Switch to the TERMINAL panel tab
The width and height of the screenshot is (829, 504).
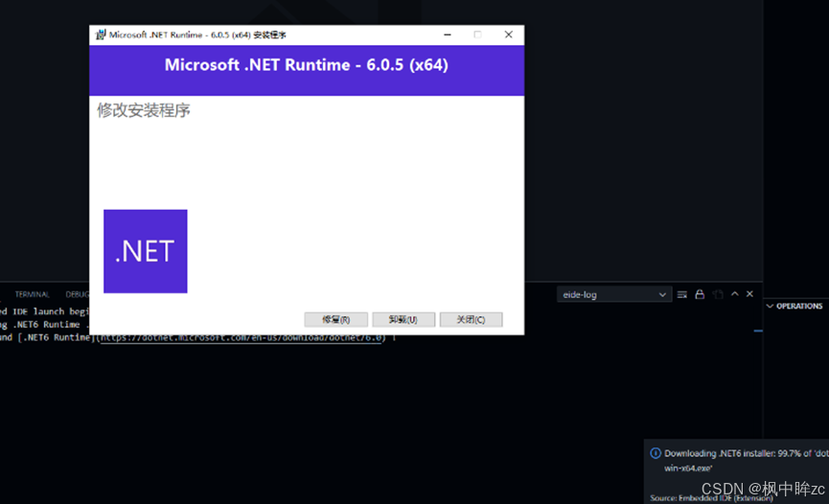33,294
